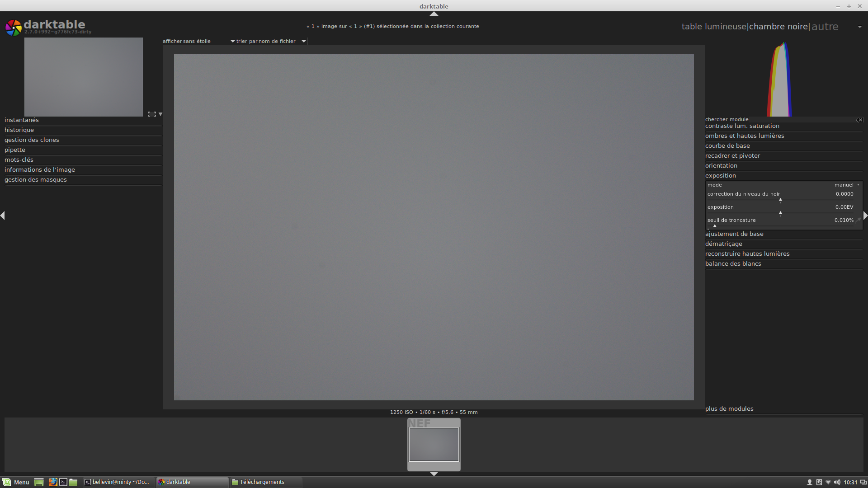Click the 10:31 clock
Viewport: 868px width, 488px height.
(x=850, y=482)
